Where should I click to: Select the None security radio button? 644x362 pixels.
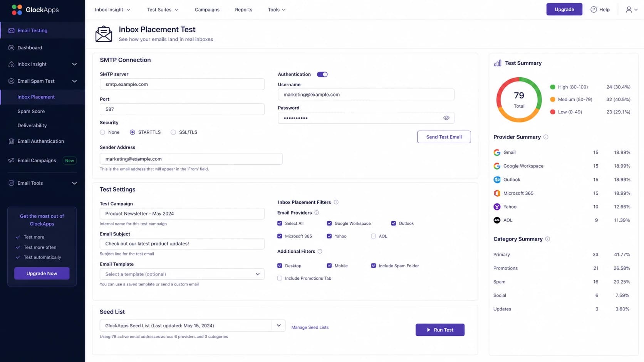click(x=102, y=132)
